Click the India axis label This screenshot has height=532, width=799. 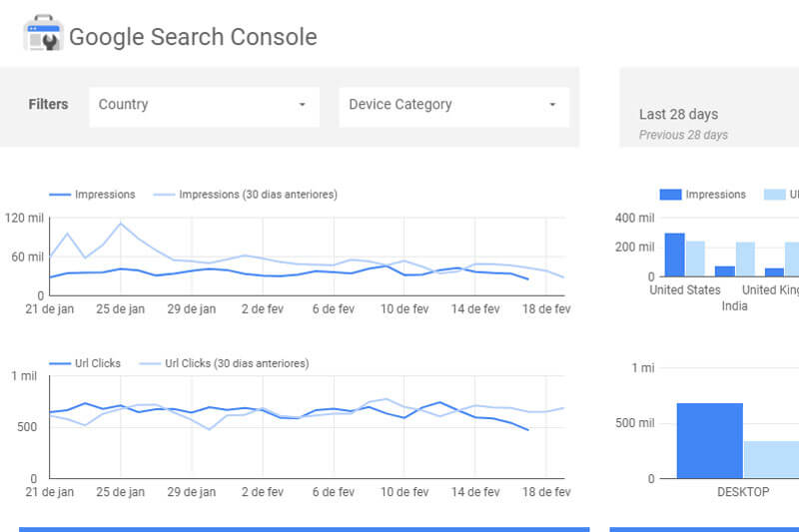point(735,306)
